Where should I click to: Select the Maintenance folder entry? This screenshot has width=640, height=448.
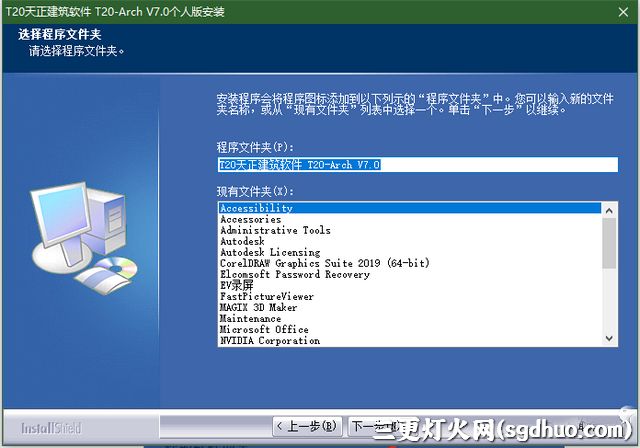(409, 318)
